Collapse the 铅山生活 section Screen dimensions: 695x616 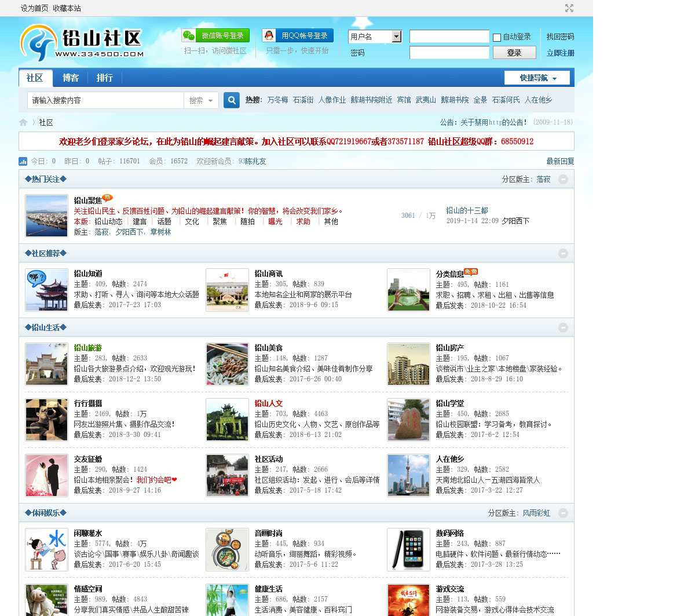(563, 327)
